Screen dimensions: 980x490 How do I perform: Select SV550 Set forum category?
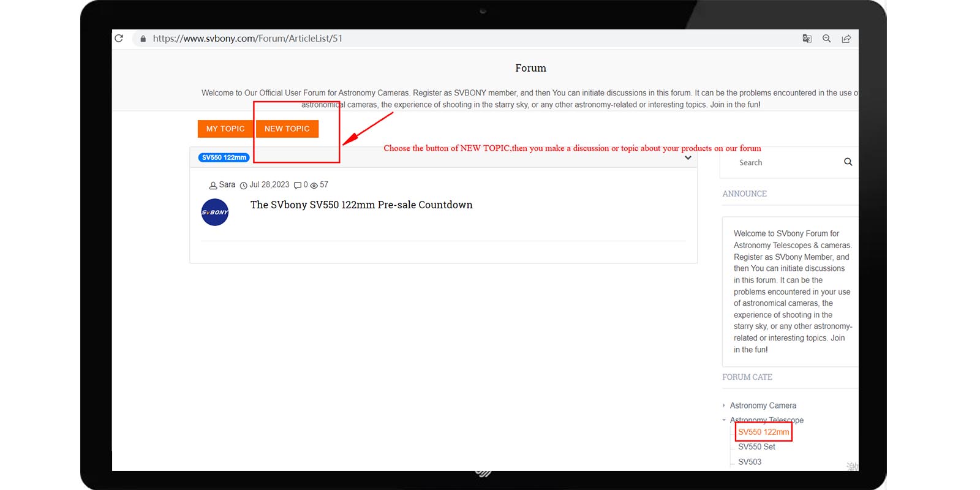pyautogui.click(x=756, y=447)
